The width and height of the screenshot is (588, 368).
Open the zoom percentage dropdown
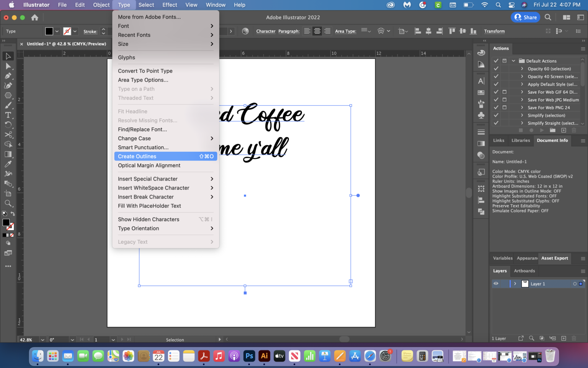click(x=42, y=340)
